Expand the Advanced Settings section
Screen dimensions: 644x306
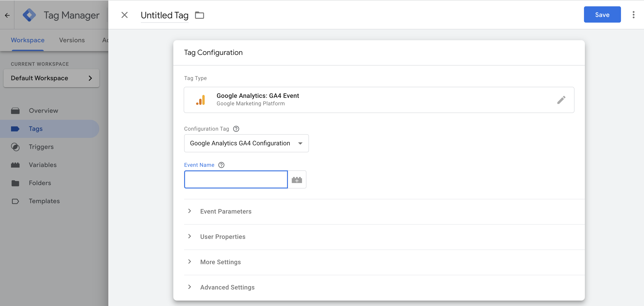tap(227, 287)
